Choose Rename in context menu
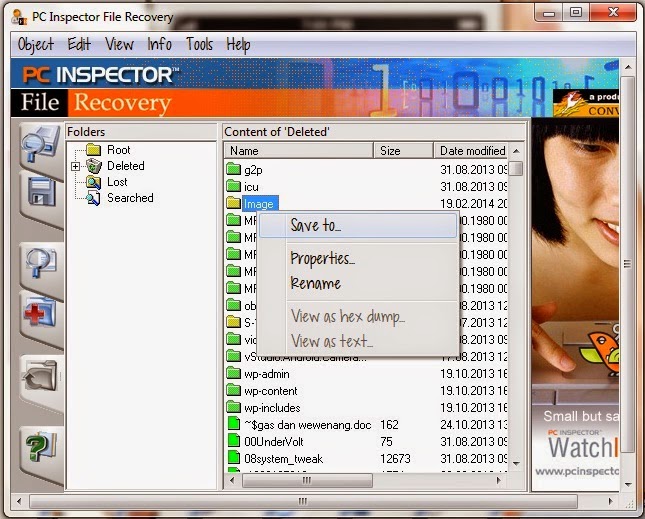 click(x=358, y=283)
